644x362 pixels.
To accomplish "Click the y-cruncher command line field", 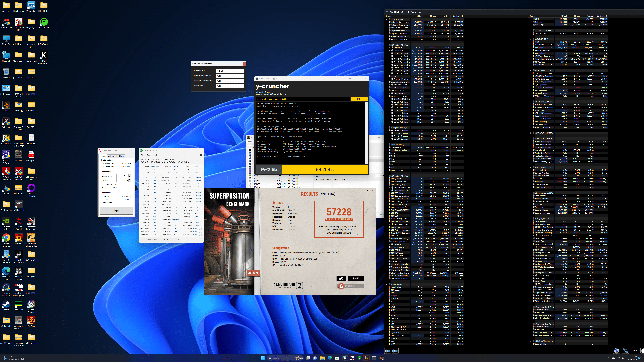I will coord(303,99).
